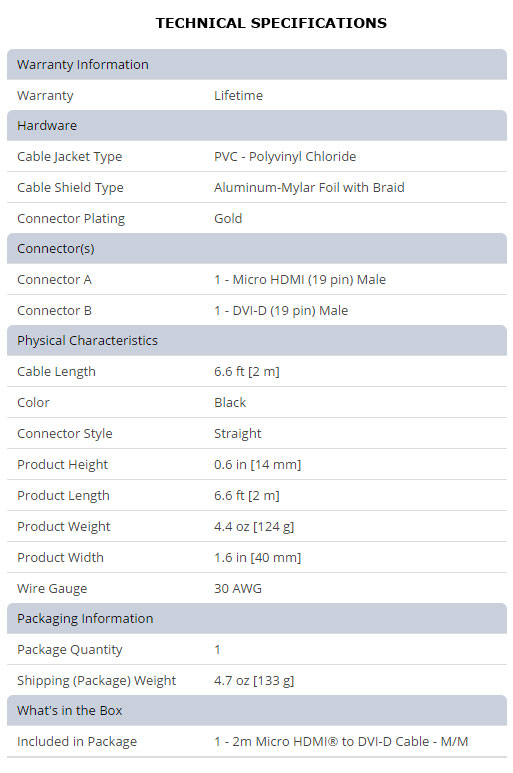
Task: Select the Packaging Information section header
Action: coord(257,618)
